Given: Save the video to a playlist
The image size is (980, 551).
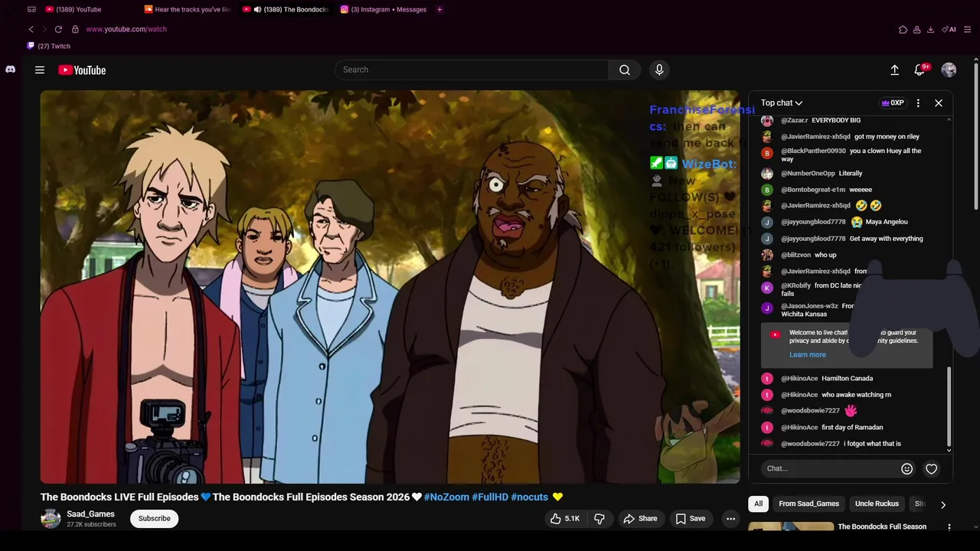Looking at the screenshot, I should pyautogui.click(x=690, y=519).
